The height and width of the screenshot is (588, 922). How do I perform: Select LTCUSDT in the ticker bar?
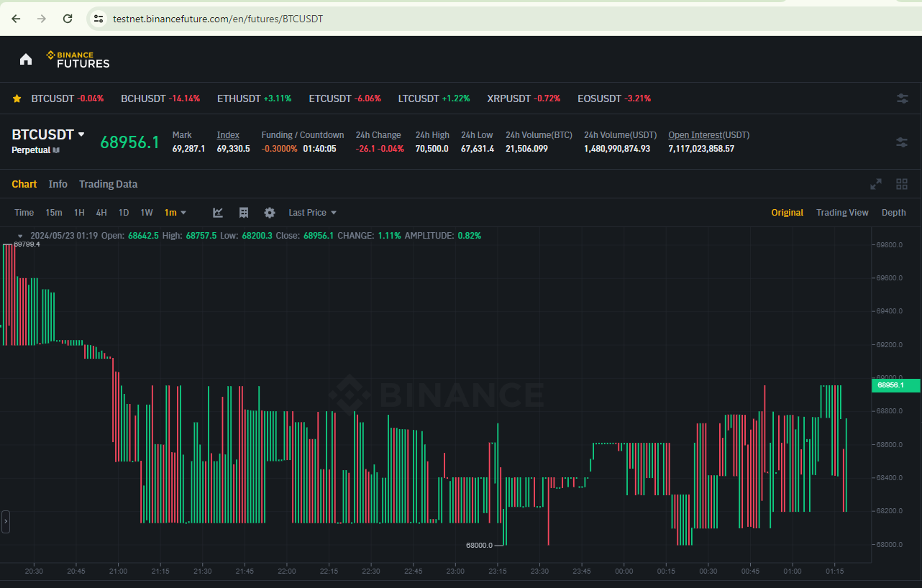pos(434,98)
